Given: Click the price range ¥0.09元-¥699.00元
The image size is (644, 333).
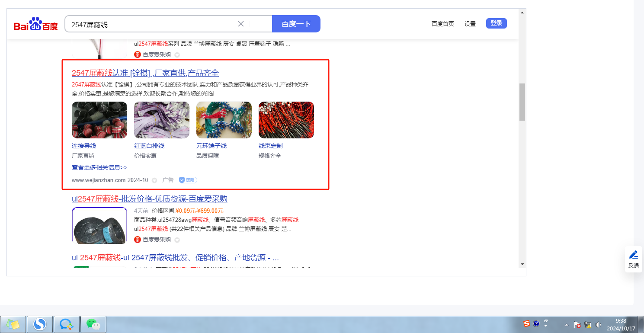Looking at the screenshot, I should click(199, 211).
